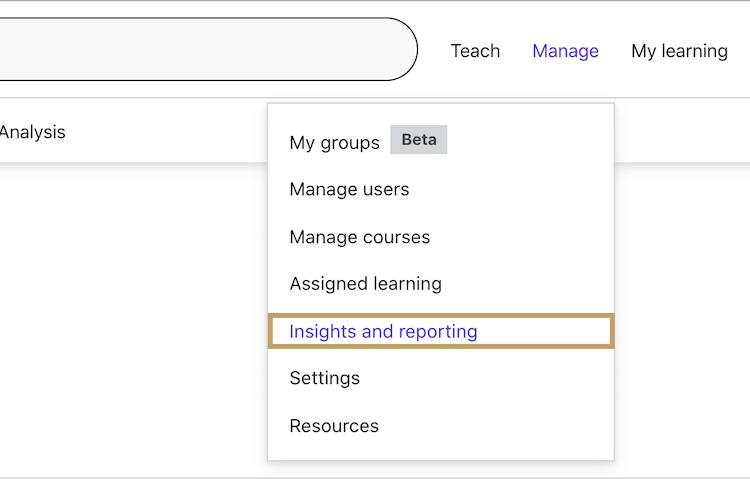Click the Beta badge beside My groups
The height and width of the screenshot is (502, 750).
click(x=418, y=140)
